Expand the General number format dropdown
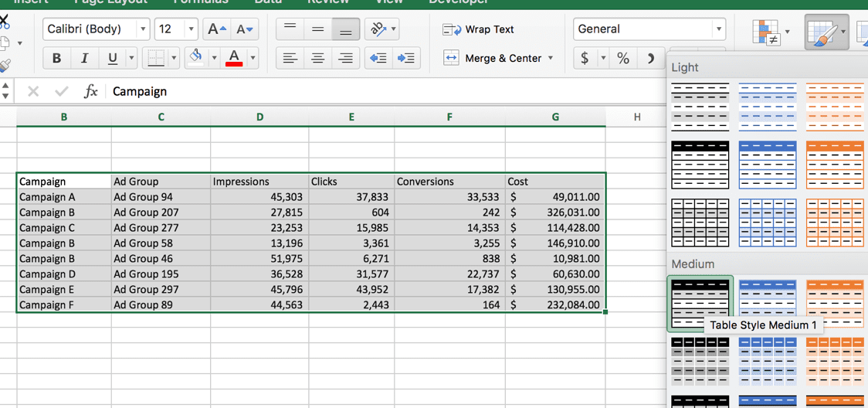 tap(649, 29)
